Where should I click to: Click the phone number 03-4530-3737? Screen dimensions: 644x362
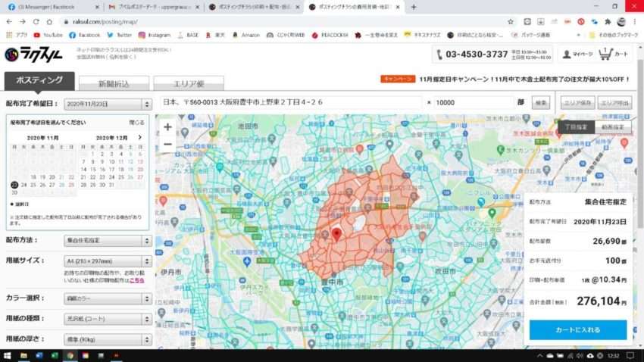(477, 55)
